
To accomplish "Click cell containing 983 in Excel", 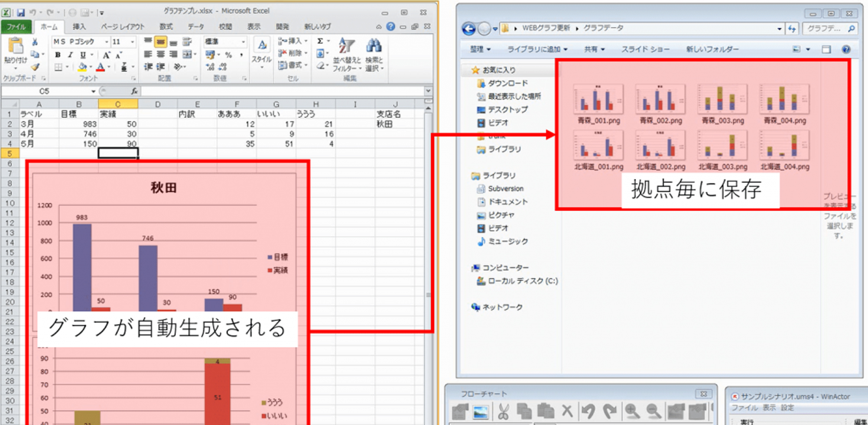I will pyautogui.click(x=79, y=124).
